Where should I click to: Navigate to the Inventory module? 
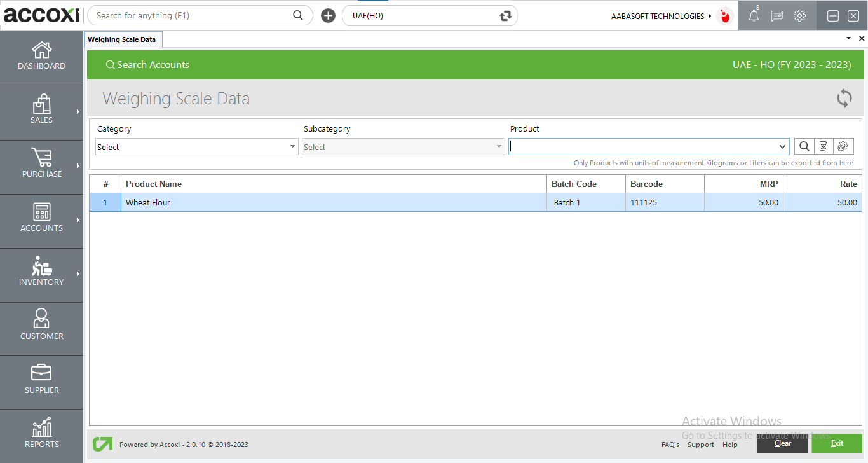coord(41,273)
